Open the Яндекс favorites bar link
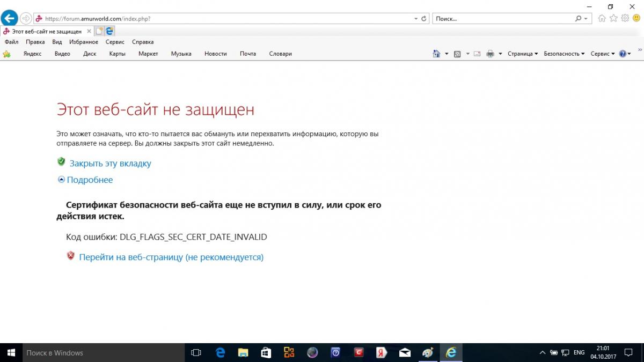Viewport: 644px width, 362px height. click(32, 54)
